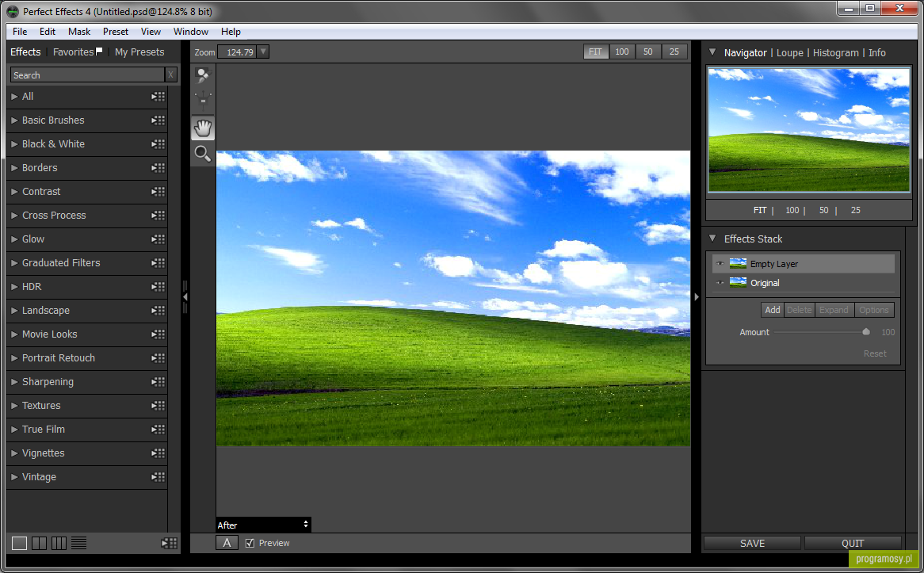This screenshot has height=573, width=924.
Task: Select the masking bug tool
Action: pyautogui.click(x=203, y=100)
